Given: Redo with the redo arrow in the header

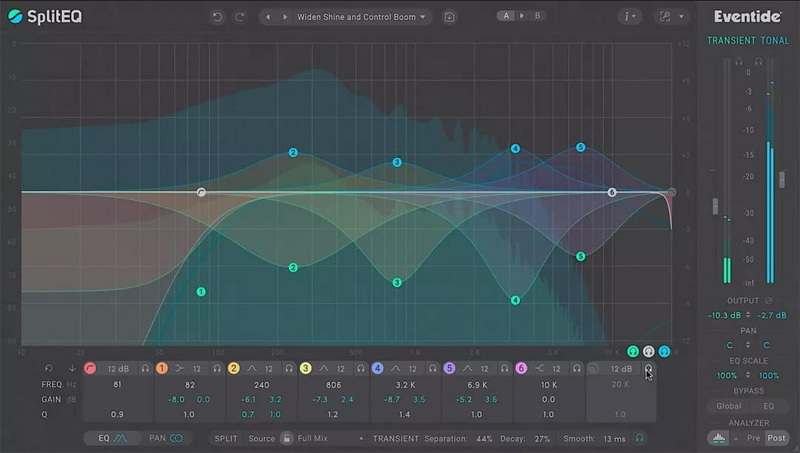Looking at the screenshot, I should [x=239, y=17].
